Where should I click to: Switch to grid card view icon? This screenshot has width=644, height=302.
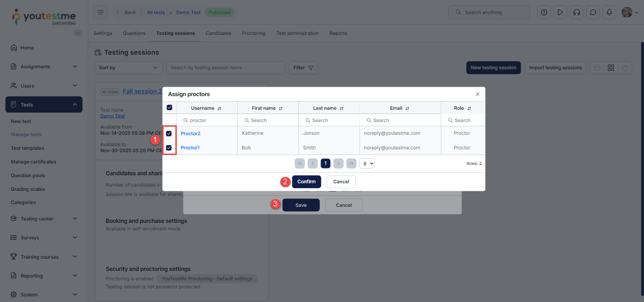tap(611, 68)
